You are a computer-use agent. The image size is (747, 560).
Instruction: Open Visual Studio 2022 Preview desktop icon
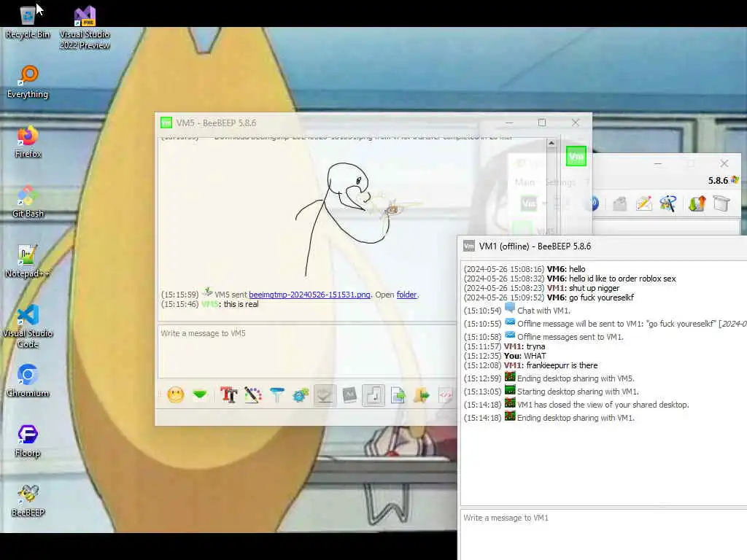click(85, 27)
